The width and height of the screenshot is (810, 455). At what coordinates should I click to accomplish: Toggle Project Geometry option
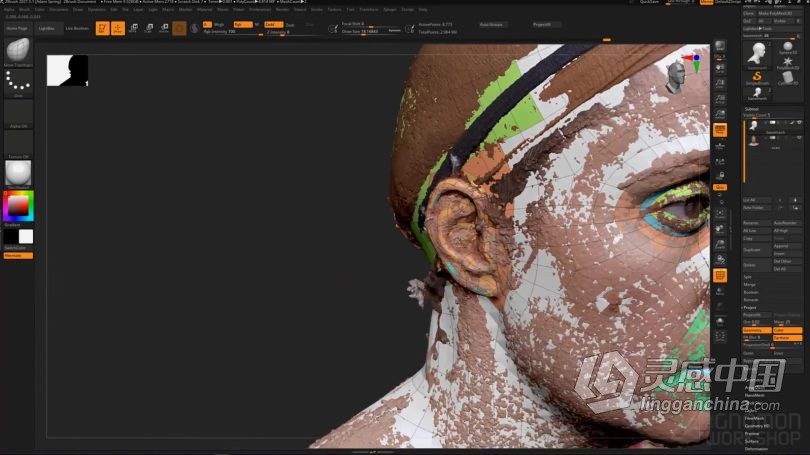[757, 330]
